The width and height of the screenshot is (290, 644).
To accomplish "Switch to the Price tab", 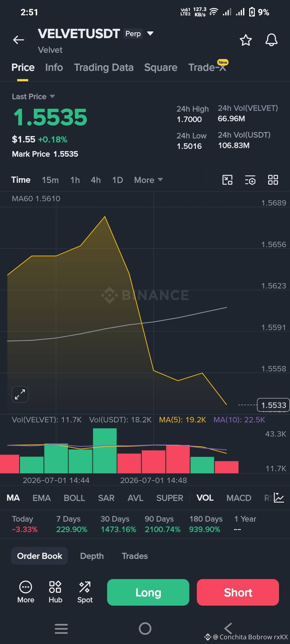I will pyautogui.click(x=23, y=67).
